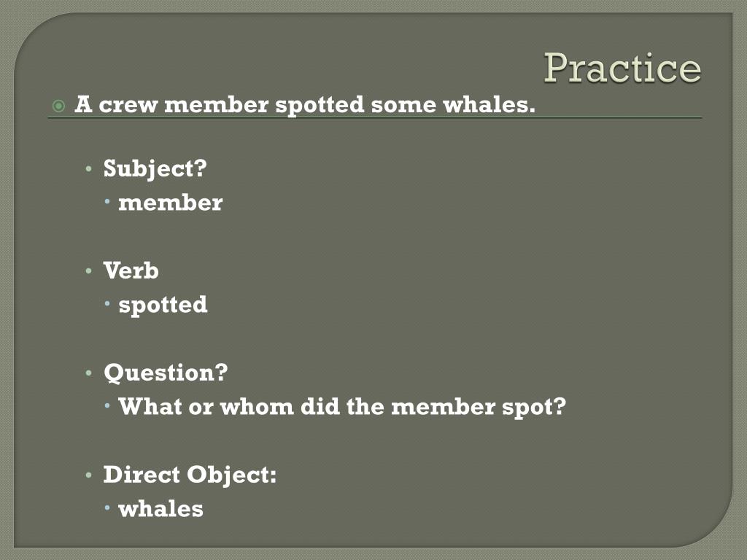Select the sentence "A crew member spotted some whales."
Viewport: 747px width, 560px height.
(305, 105)
